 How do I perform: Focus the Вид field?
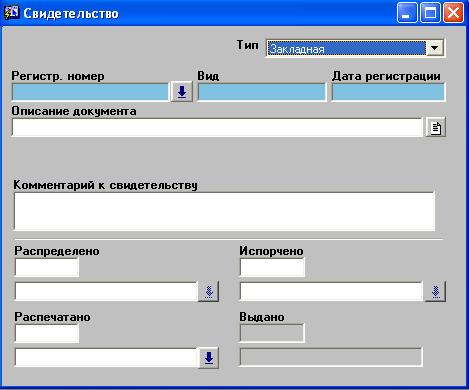(x=262, y=92)
